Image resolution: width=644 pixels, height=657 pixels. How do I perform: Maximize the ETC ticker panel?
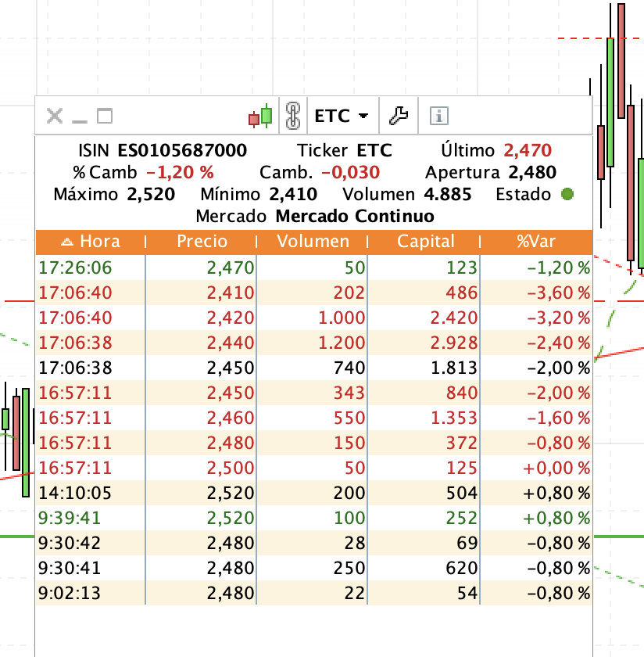[105, 117]
